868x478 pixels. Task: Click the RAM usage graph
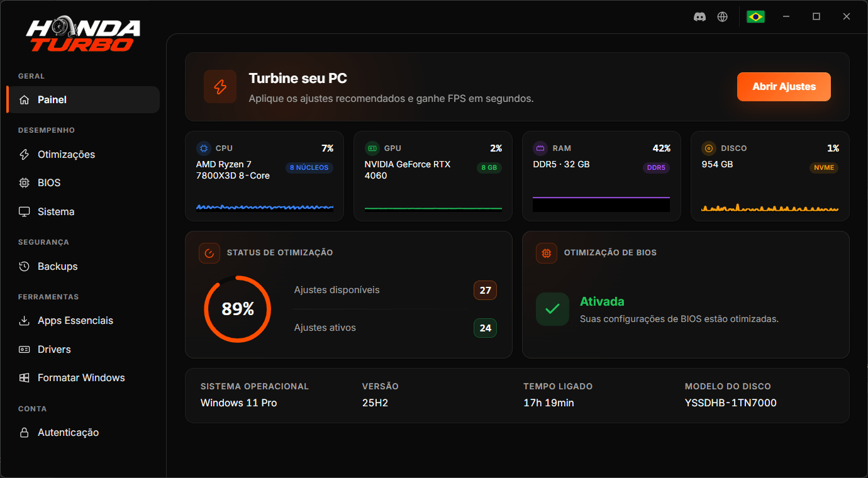coord(601,204)
